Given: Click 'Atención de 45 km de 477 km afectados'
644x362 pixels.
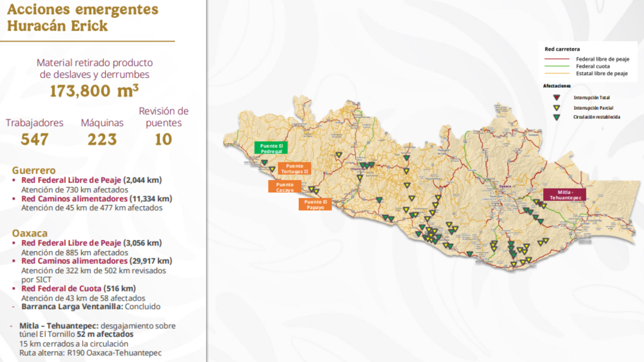Looking at the screenshot, I should pyautogui.click(x=92, y=208).
